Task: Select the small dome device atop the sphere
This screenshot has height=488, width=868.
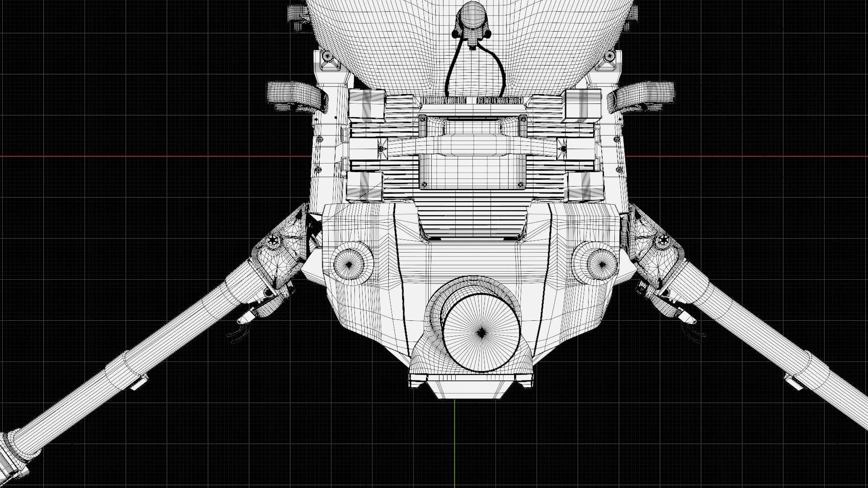Action: [x=472, y=20]
